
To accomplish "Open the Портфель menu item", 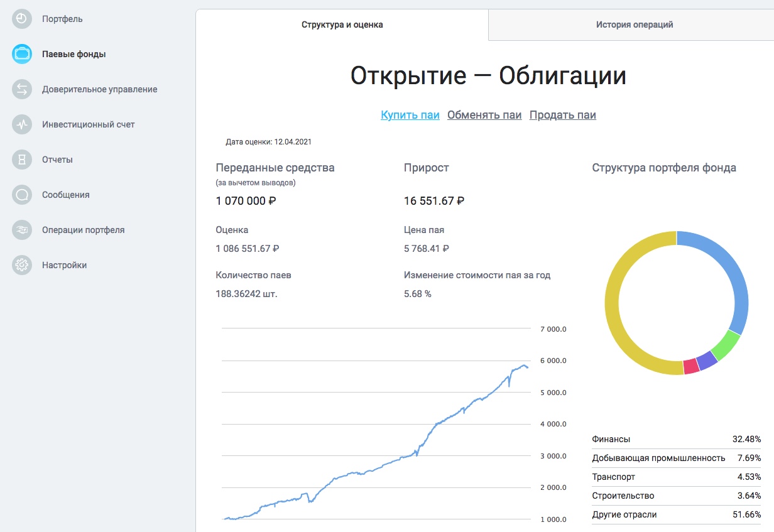I will 62,19.
